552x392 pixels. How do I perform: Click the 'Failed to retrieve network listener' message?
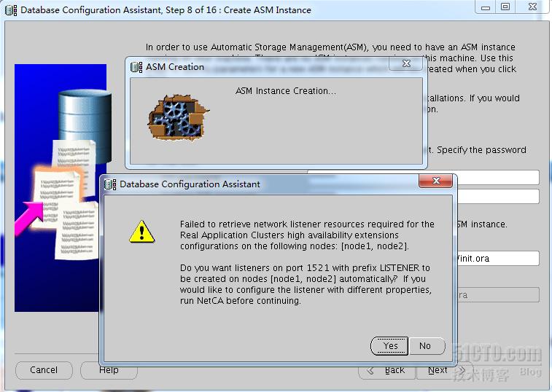[x=307, y=235]
